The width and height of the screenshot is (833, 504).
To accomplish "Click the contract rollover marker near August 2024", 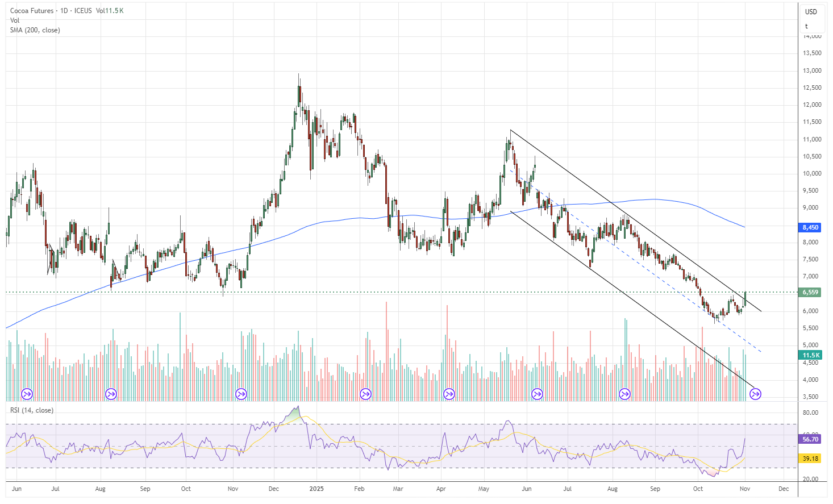I will (111, 394).
